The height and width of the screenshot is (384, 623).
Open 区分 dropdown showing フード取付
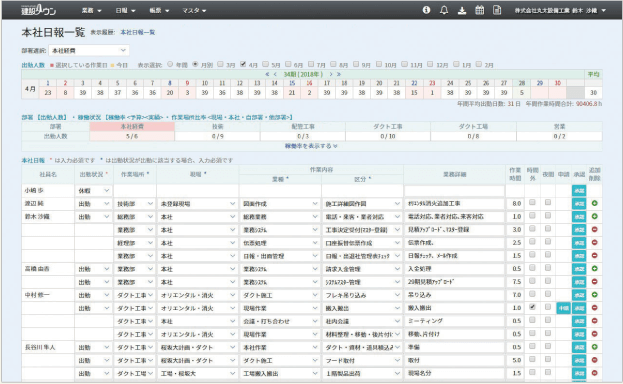pos(362,361)
